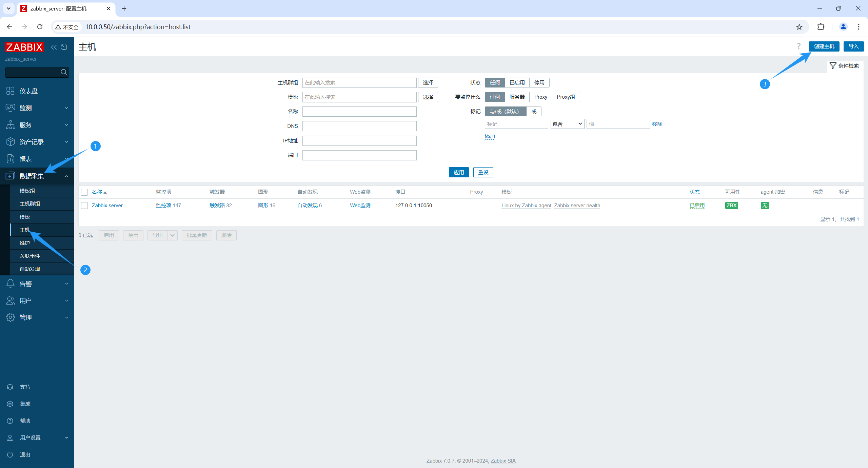Open the Zabbix server host link
The width and height of the screenshot is (868, 468).
[x=107, y=206]
